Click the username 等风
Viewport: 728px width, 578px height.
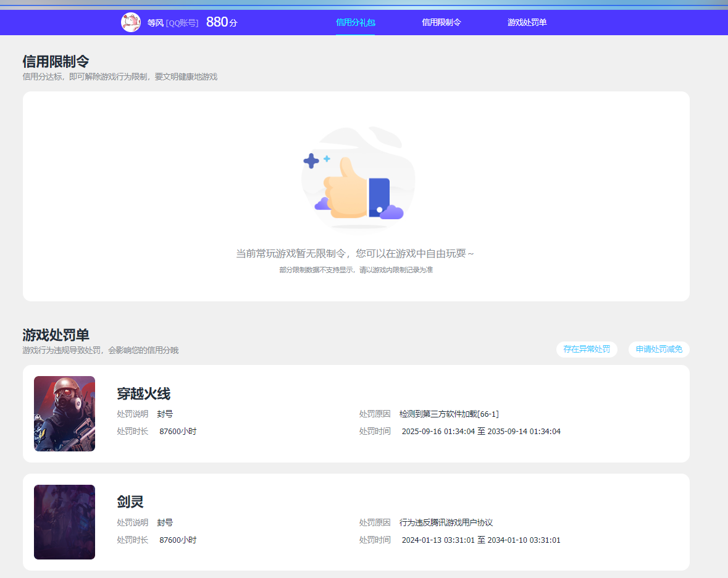pos(155,23)
